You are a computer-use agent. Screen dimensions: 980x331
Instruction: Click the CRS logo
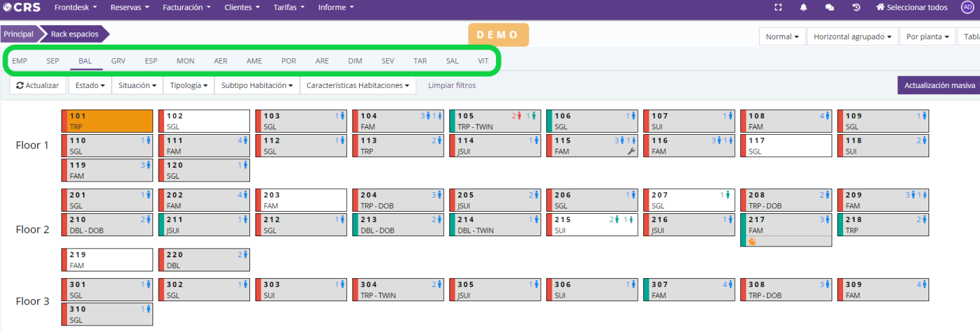click(22, 7)
